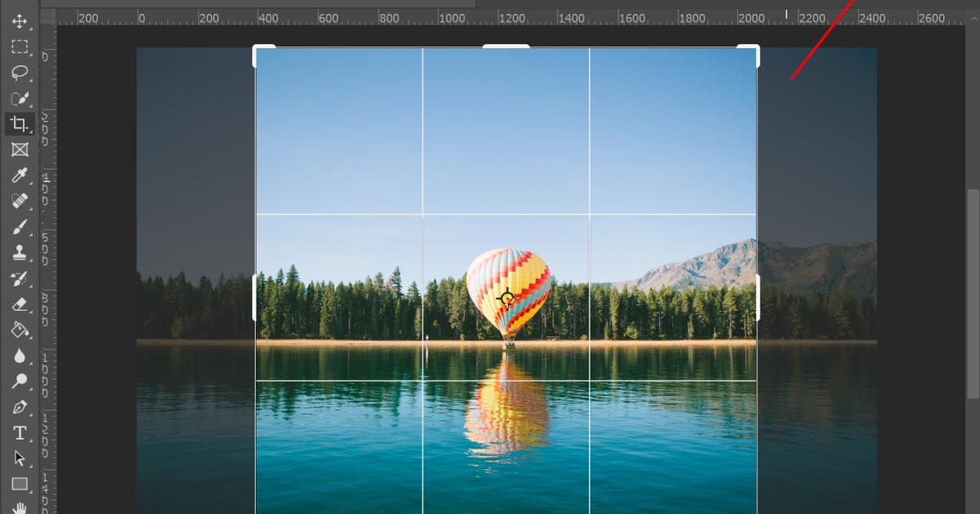Screen dimensions: 980x514
Task: Select the Rectangular Marquee tool
Action: click(x=21, y=47)
